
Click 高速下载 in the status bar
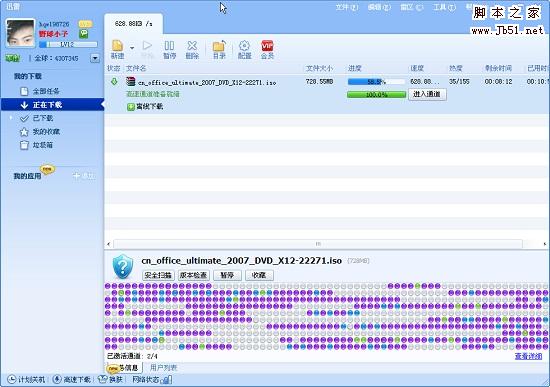pyautogui.click(x=72, y=379)
